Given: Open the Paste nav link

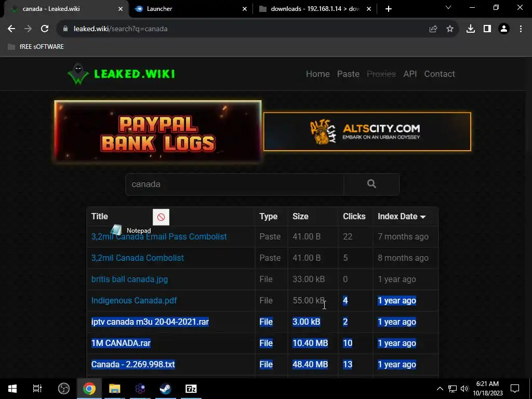Looking at the screenshot, I should point(348,74).
